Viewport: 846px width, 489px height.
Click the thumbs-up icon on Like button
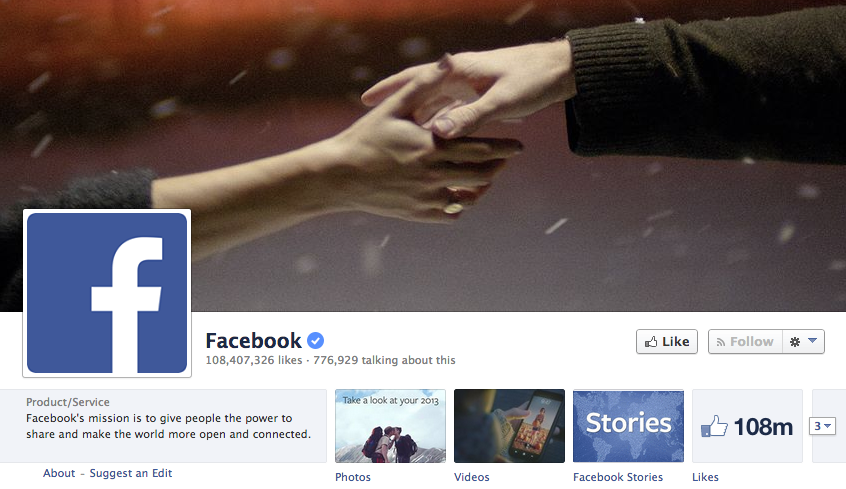[x=651, y=342]
